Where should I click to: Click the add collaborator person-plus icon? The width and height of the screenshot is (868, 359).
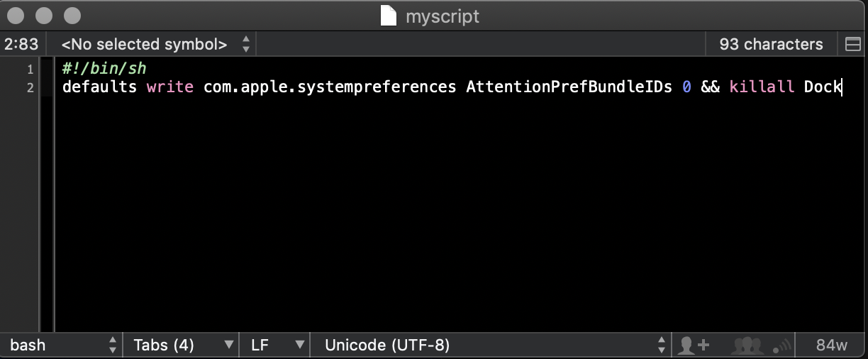point(694,345)
